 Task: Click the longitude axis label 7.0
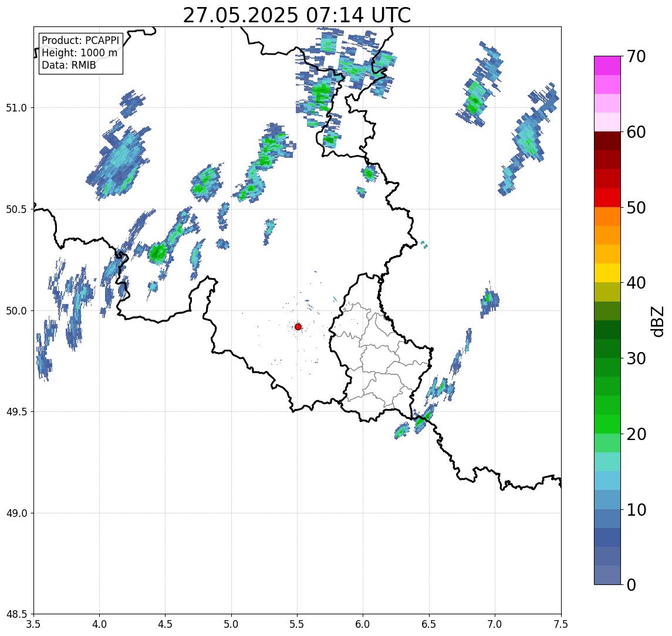point(495,624)
